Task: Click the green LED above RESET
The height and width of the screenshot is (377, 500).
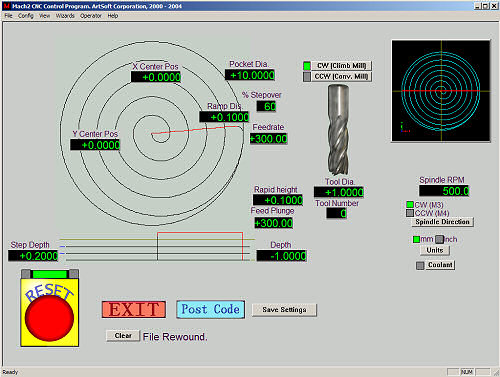Action: 50,274
